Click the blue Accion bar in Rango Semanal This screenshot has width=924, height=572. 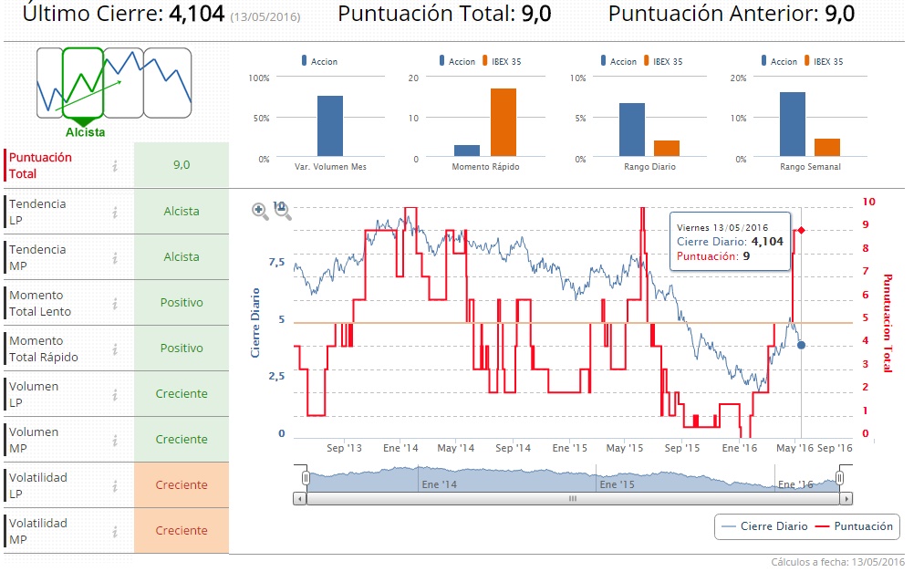pos(793,124)
